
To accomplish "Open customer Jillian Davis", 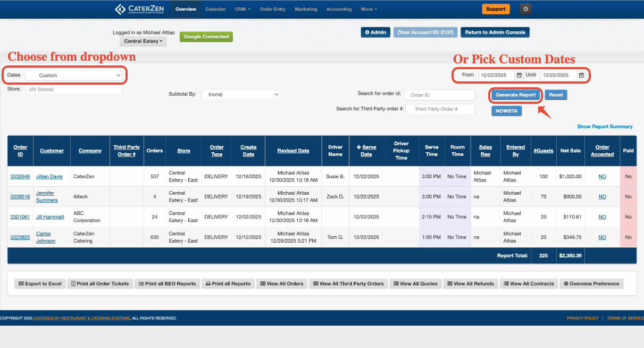I will pos(49,176).
